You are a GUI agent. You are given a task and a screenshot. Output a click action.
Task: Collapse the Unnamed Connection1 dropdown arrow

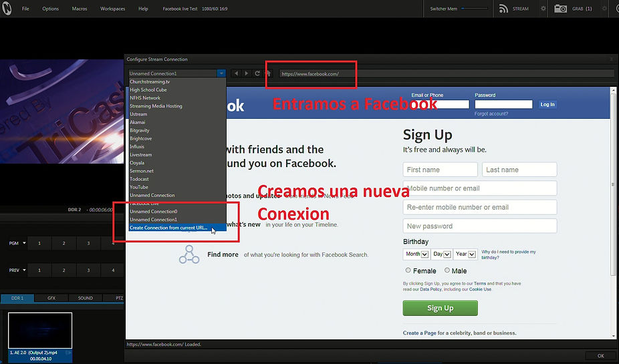221,73
